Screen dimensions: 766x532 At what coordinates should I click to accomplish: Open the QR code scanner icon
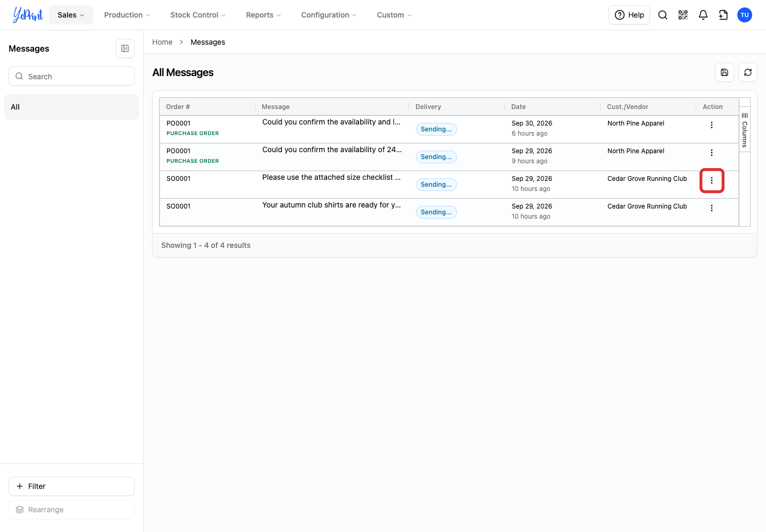683,15
